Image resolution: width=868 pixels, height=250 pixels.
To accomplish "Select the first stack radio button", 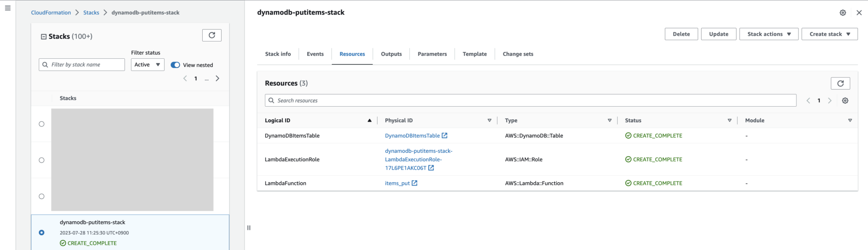I will coord(42,124).
